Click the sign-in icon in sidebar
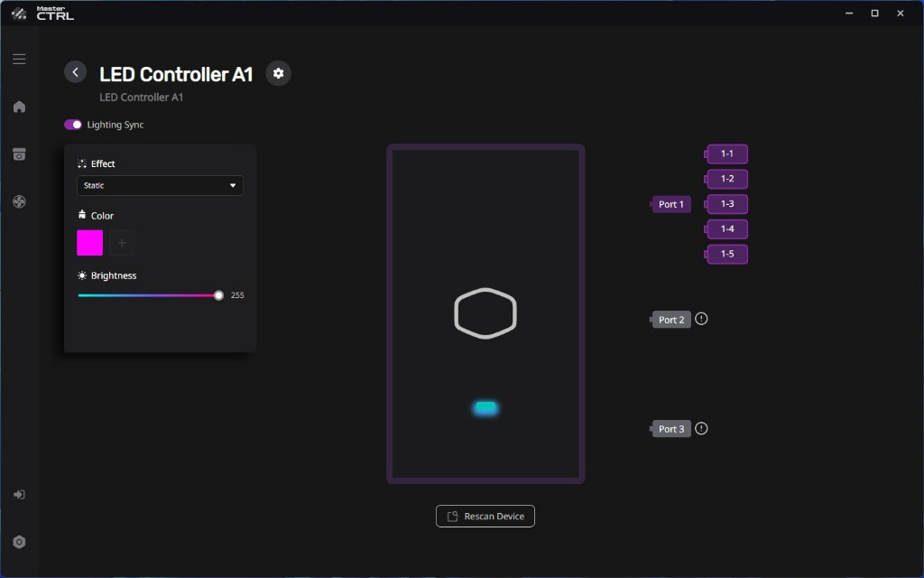The width and height of the screenshot is (924, 578). [20, 494]
